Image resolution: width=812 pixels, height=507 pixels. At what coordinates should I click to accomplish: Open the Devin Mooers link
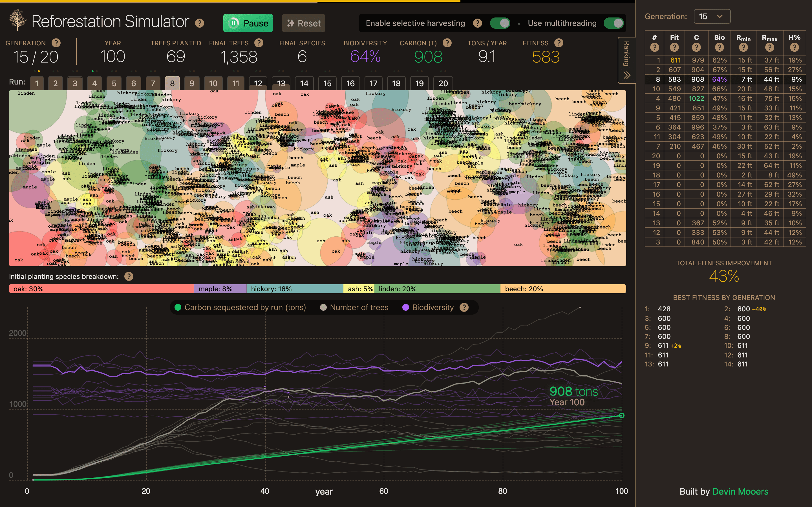coord(740,491)
